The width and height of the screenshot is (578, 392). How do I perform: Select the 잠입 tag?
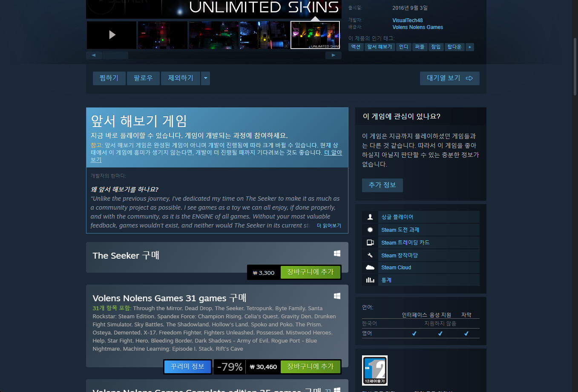point(436,47)
